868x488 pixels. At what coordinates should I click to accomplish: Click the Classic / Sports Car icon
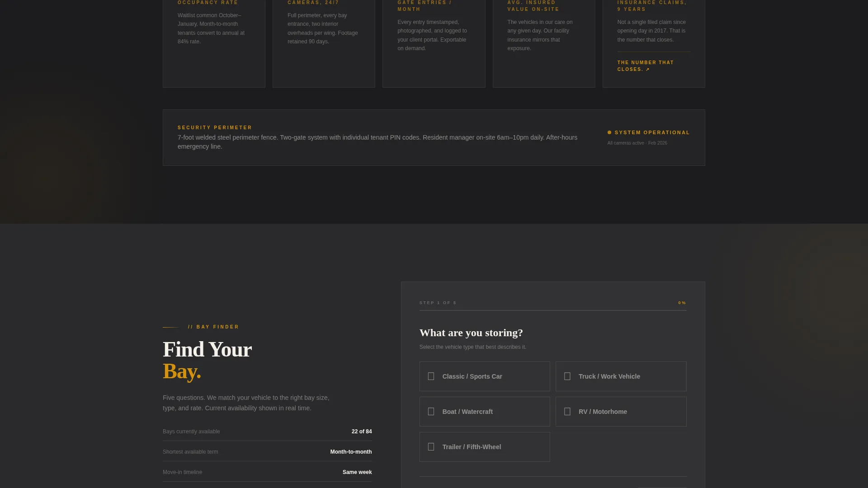[x=431, y=376]
